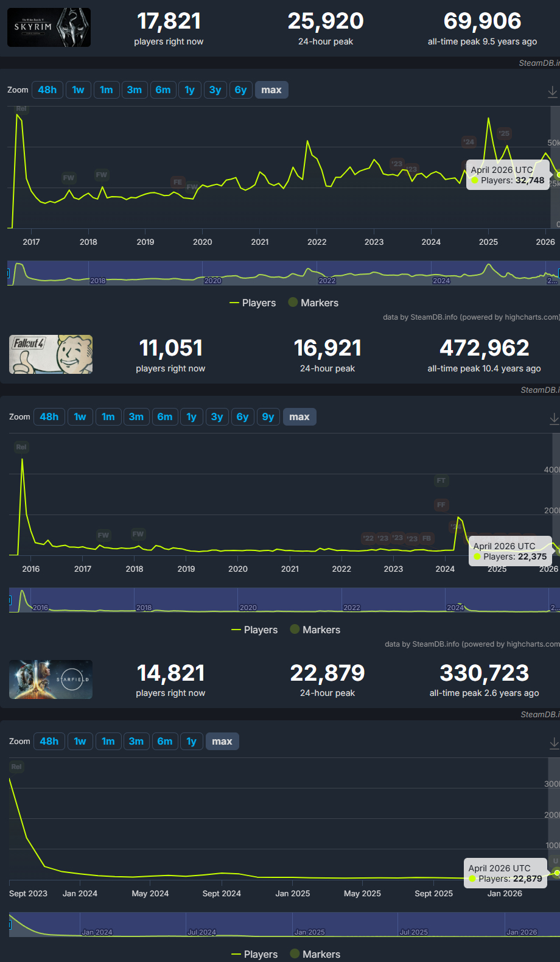The width and height of the screenshot is (560, 962).
Task: Click the Fallout 4 Vault Boy thumbnail
Action: (51, 354)
